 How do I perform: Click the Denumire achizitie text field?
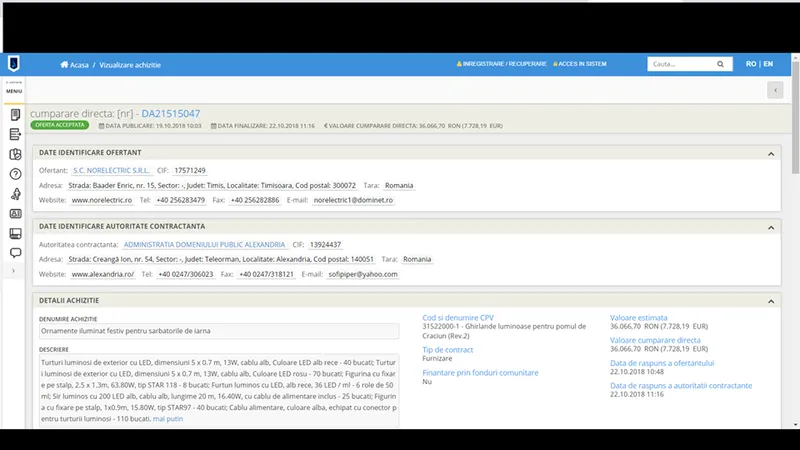pyautogui.click(x=219, y=331)
